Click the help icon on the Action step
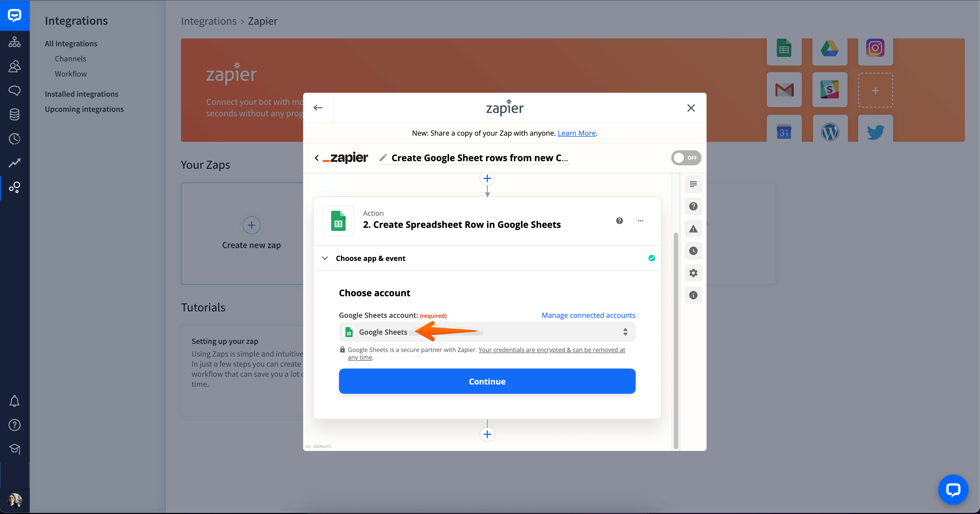This screenshot has width=980, height=514. point(619,221)
